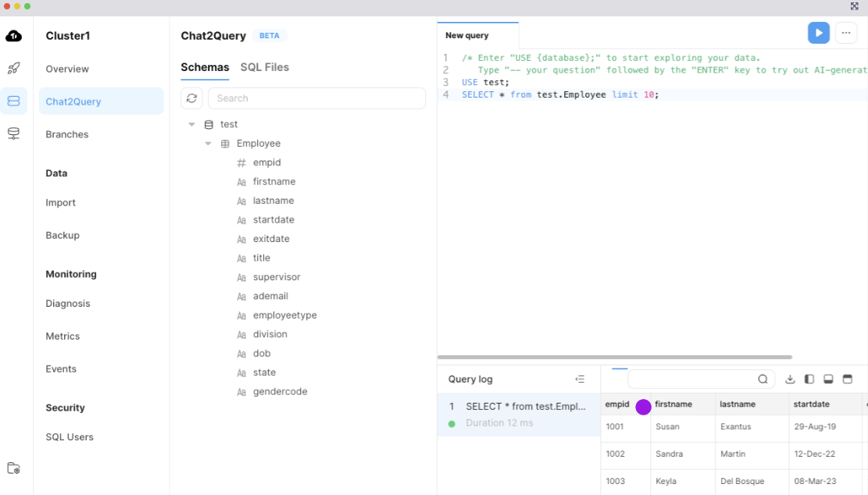Open the rocket icon in the left rail

click(14, 68)
